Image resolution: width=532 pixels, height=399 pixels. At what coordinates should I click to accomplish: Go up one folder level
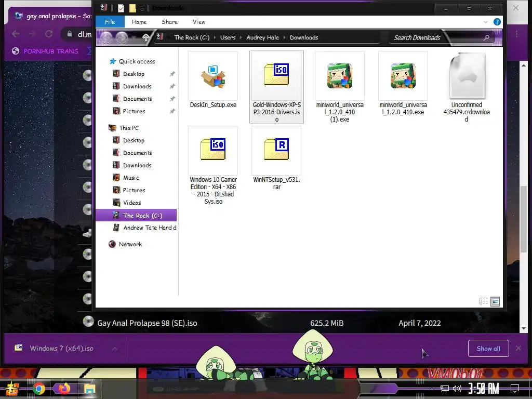pos(145,37)
